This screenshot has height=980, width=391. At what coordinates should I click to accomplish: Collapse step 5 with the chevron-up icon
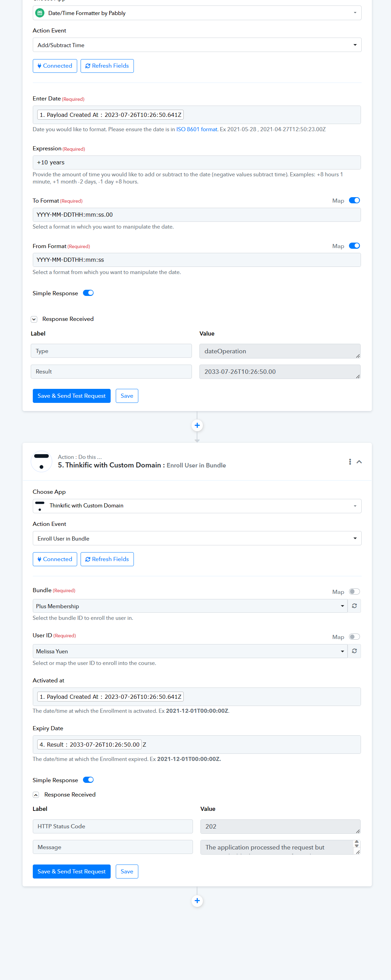click(359, 461)
